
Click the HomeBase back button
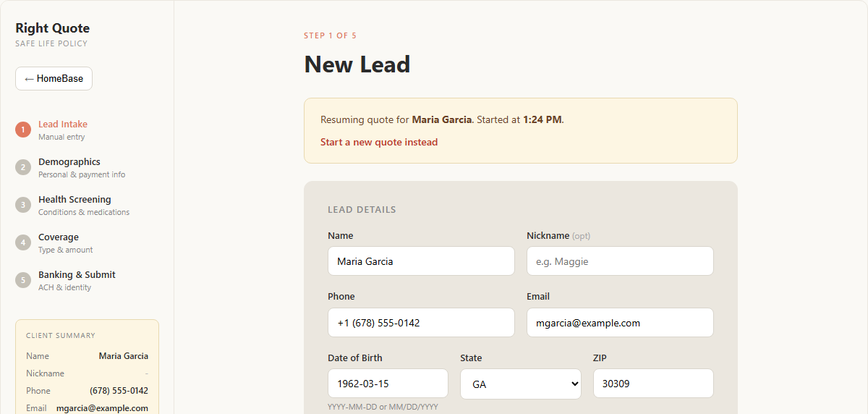pos(54,78)
